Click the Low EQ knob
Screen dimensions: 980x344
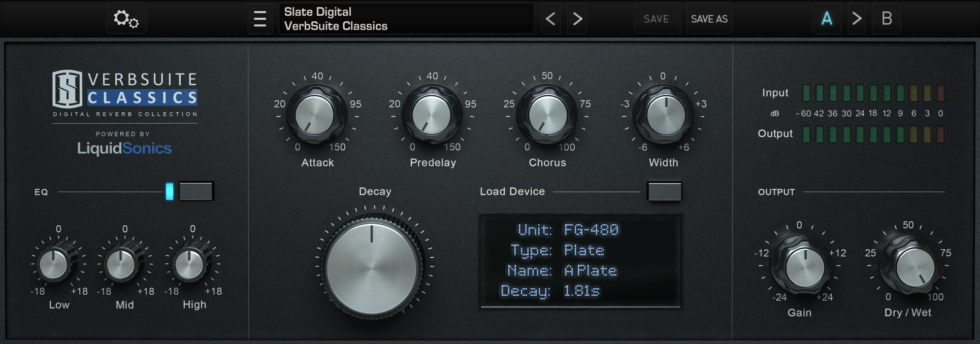click(x=54, y=264)
